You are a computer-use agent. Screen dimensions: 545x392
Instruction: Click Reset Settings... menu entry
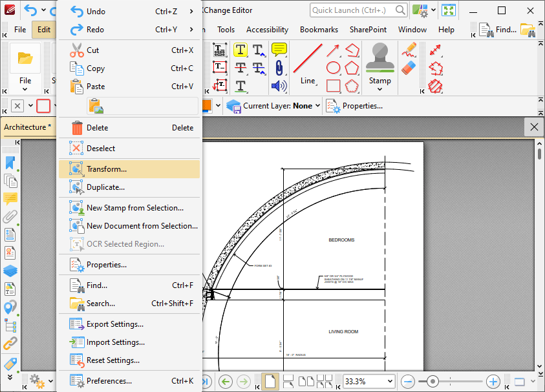point(129,360)
